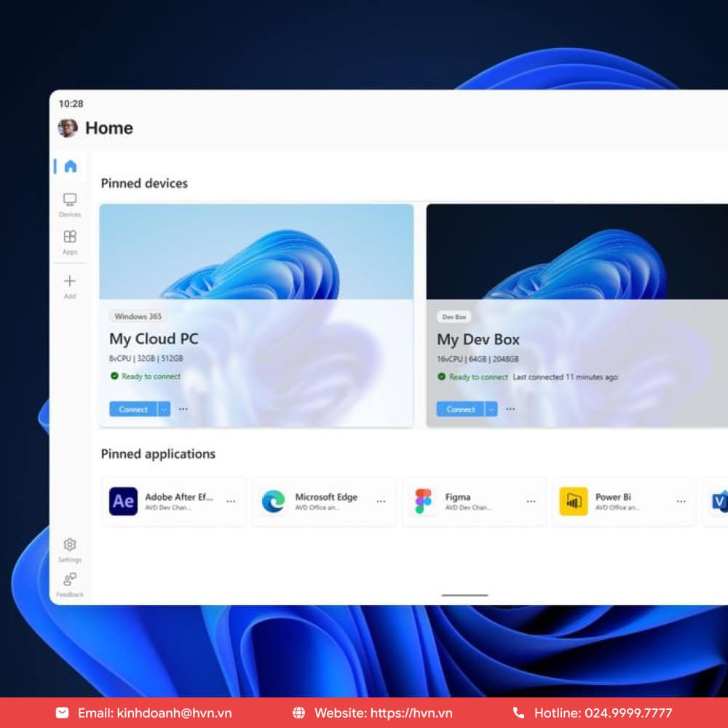This screenshot has width=728, height=728.
Task: Click the Adobe After Ef... app name
Action: pos(179,496)
